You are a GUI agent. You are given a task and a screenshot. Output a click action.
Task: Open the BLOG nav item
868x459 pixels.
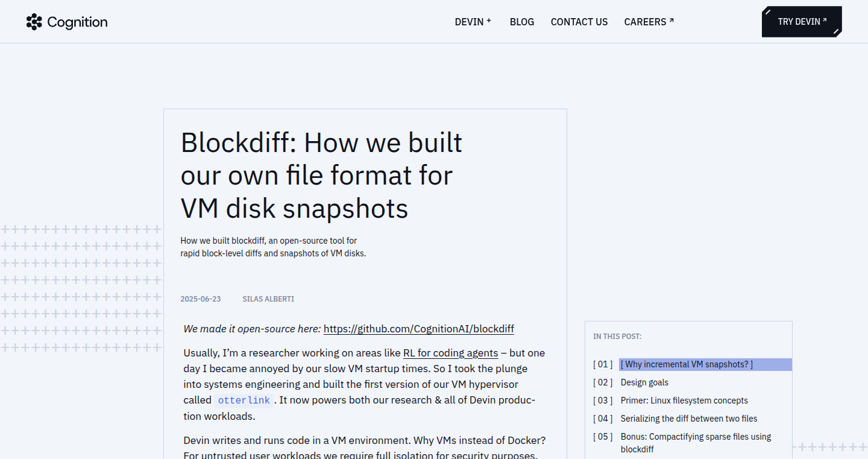(522, 22)
